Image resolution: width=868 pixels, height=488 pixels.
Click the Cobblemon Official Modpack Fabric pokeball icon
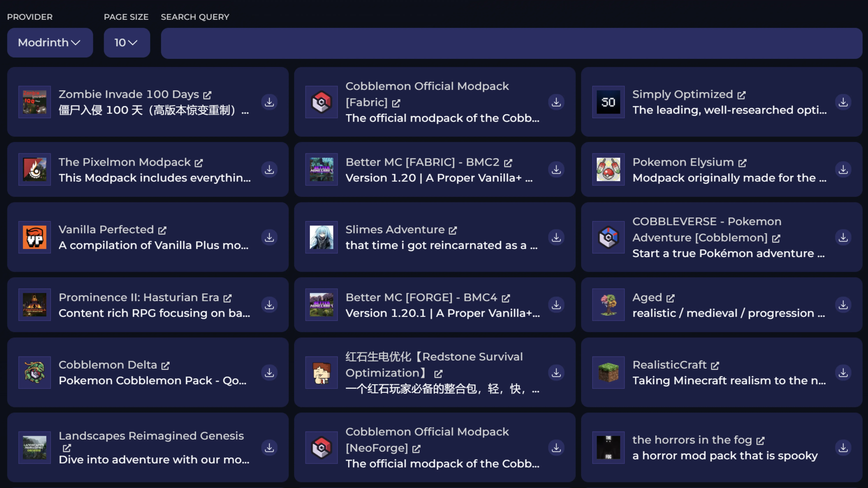(321, 102)
